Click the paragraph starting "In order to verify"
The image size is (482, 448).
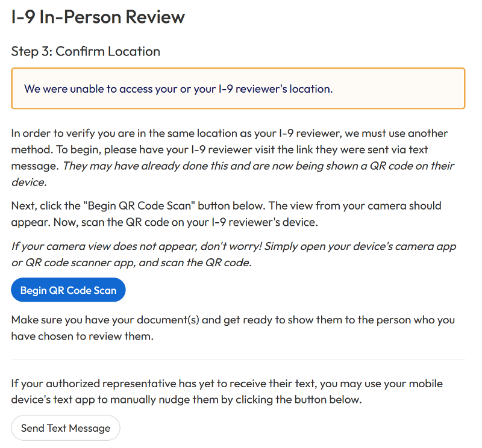pos(229,133)
